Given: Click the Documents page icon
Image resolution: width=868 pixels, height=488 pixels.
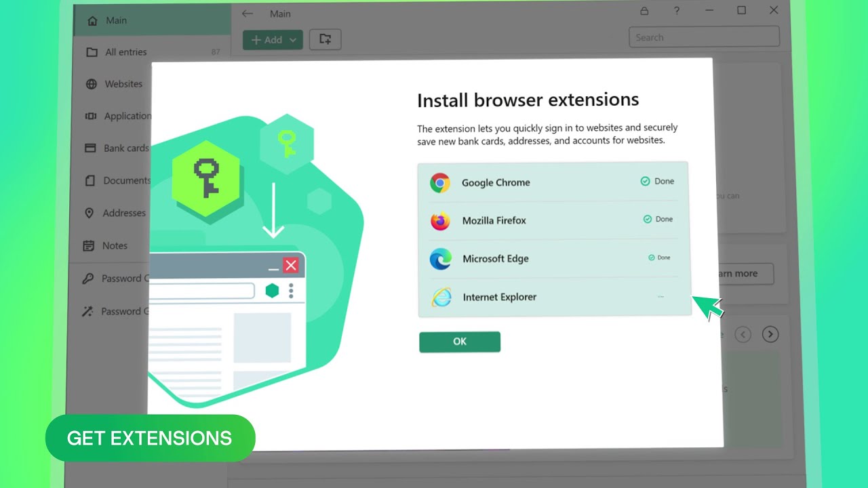Looking at the screenshot, I should pyautogui.click(x=90, y=181).
